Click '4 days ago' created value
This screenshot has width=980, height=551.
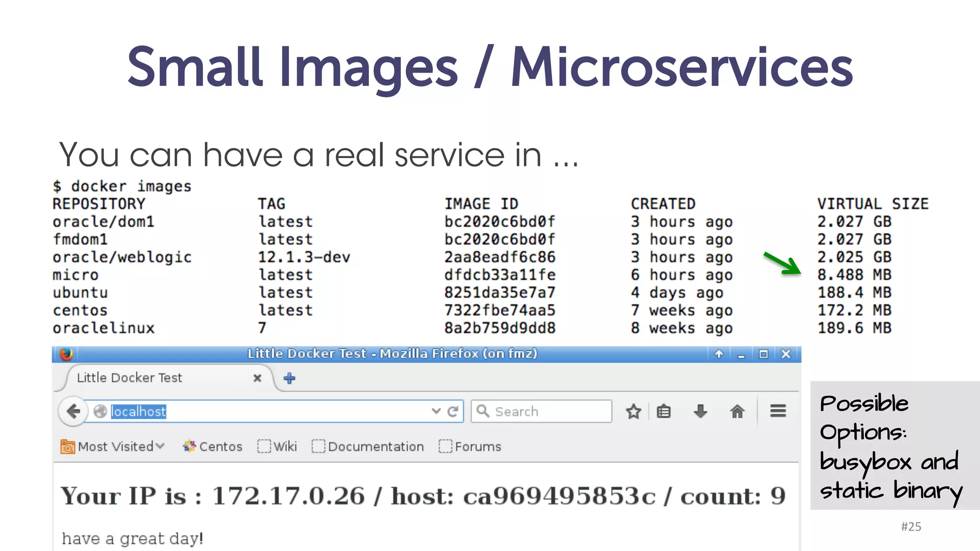(x=677, y=293)
